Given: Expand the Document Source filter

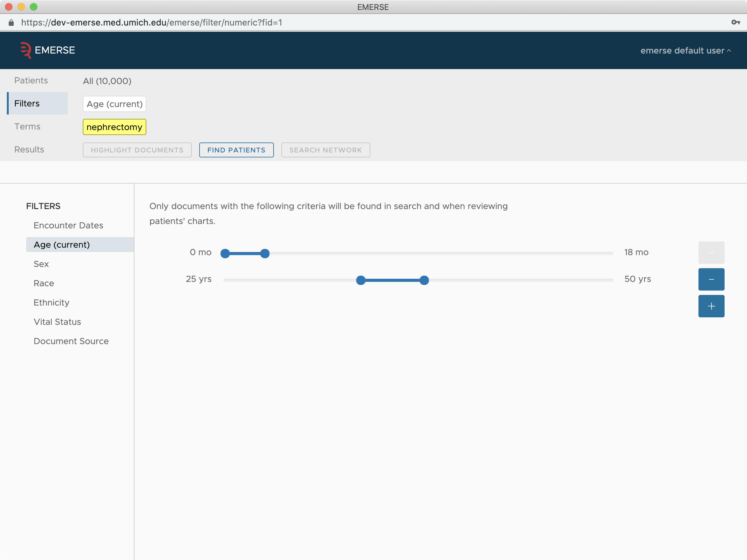Looking at the screenshot, I should [x=71, y=341].
